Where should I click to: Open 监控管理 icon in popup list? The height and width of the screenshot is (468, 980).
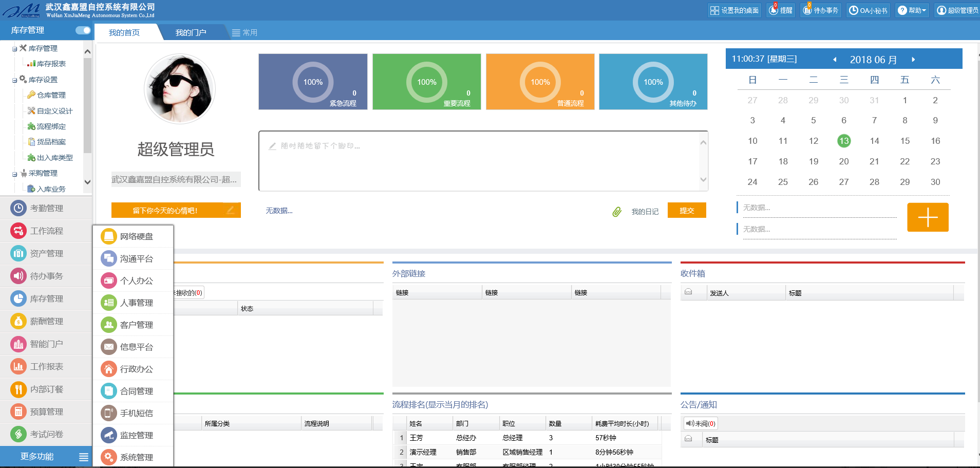[108, 435]
